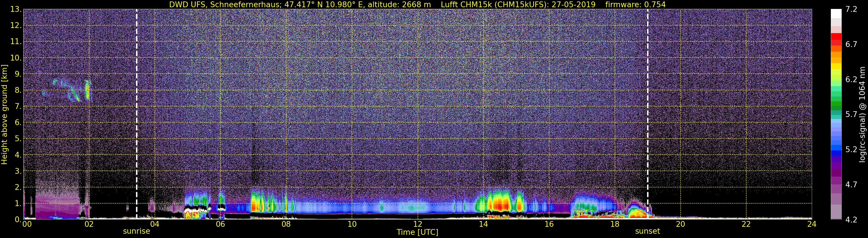The height and width of the screenshot is (238, 868).
Task: Click the height axis tick label 8
Action: click(18, 90)
